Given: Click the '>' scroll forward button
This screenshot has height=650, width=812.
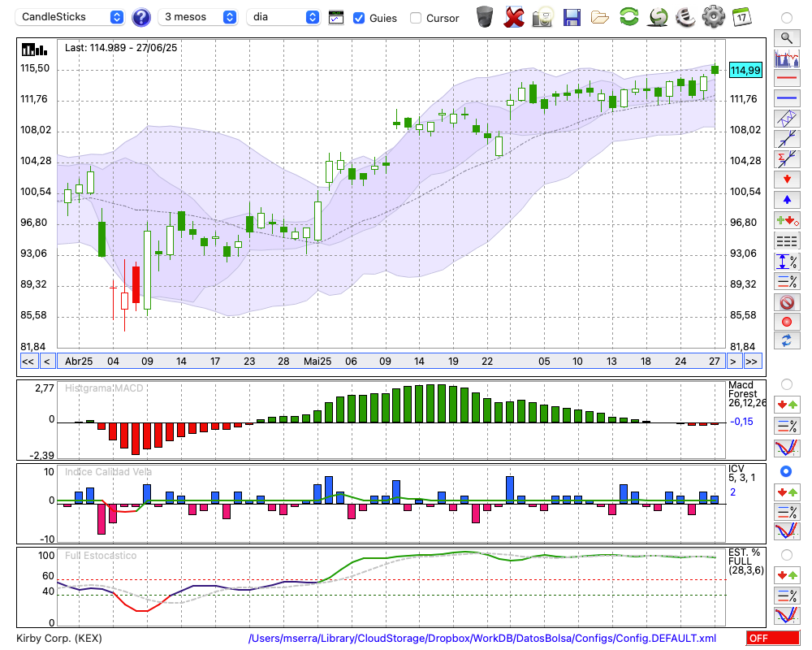Looking at the screenshot, I should [x=732, y=362].
